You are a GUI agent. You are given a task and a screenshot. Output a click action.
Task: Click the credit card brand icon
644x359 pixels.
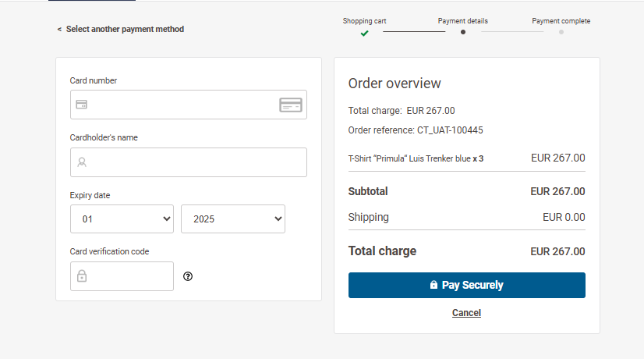[x=291, y=105]
